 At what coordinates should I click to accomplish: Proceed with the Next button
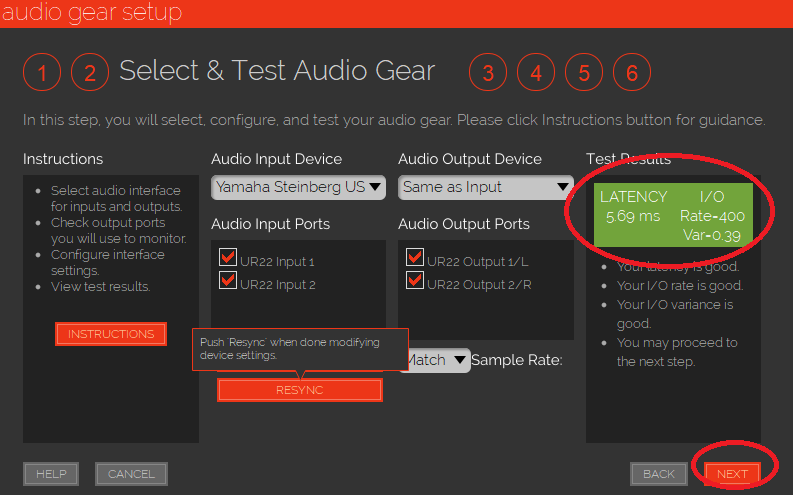tap(732, 474)
